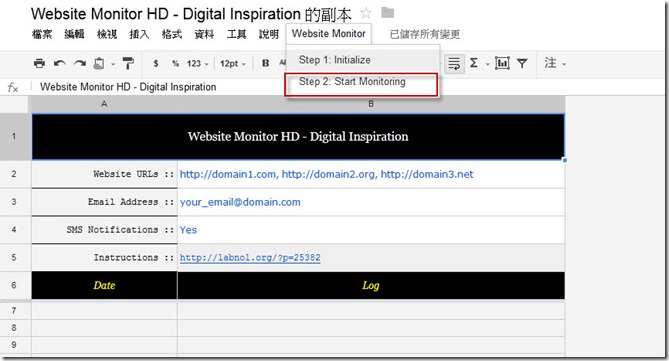Click the Undo arrow icon
The height and width of the screenshot is (361, 669).
59,64
